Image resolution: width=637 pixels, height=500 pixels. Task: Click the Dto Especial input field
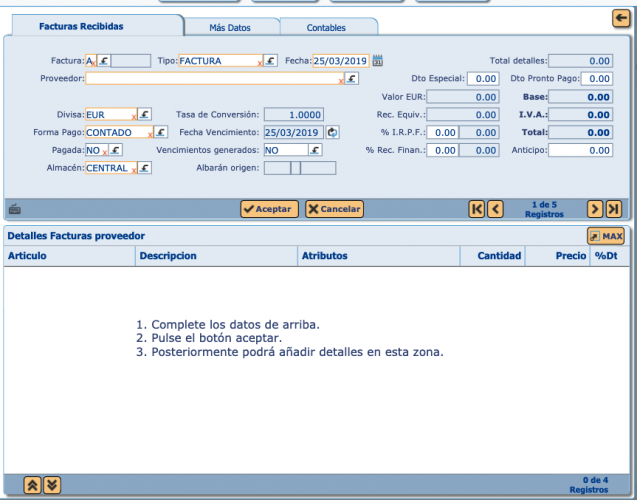click(482, 79)
